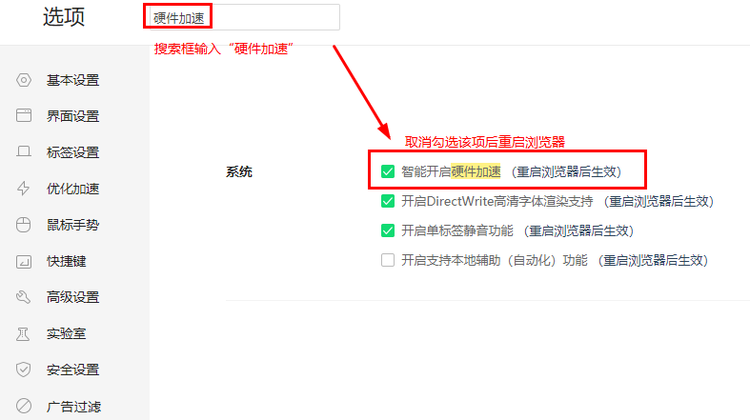Click the 界面设置 window icon
This screenshot has width=750, height=420.
[x=23, y=116]
